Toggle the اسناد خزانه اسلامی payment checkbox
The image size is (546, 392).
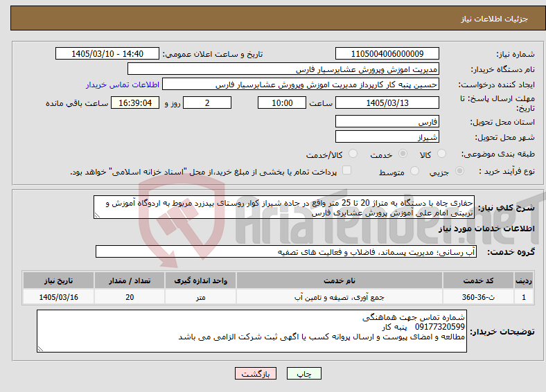347,170
